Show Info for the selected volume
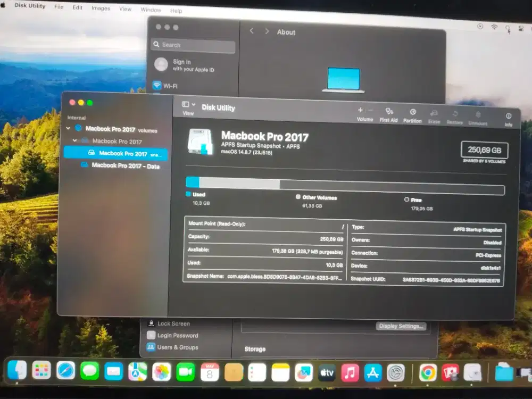Viewport: 532px width, 399px height. click(x=508, y=120)
